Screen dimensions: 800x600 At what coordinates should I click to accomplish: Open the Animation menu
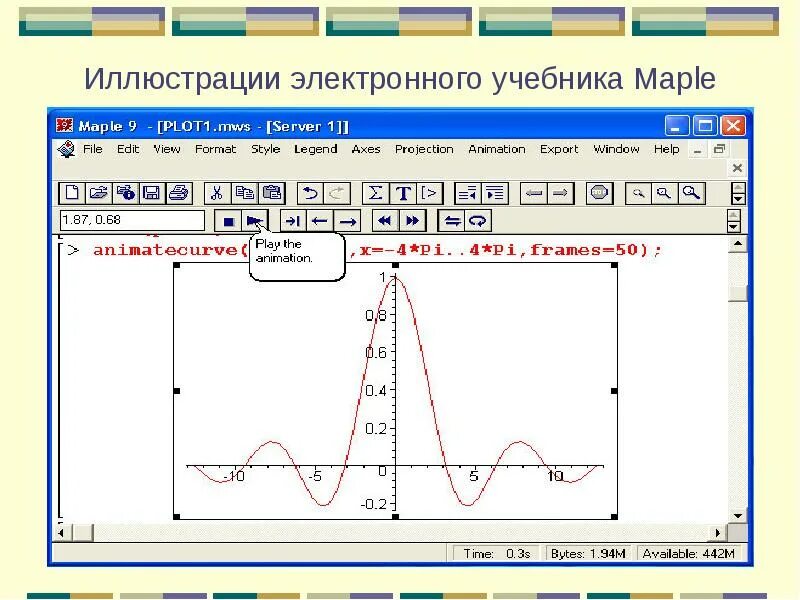pyautogui.click(x=497, y=149)
